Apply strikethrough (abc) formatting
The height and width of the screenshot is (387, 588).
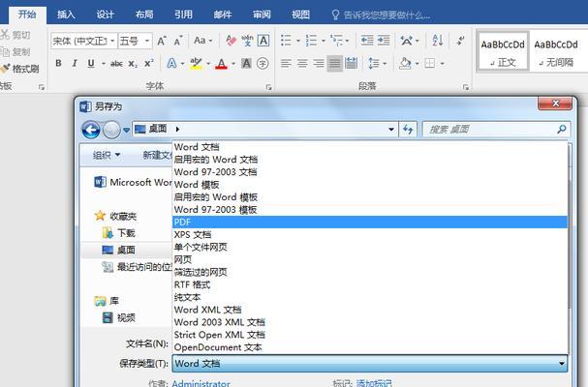pyautogui.click(x=116, y=64)
